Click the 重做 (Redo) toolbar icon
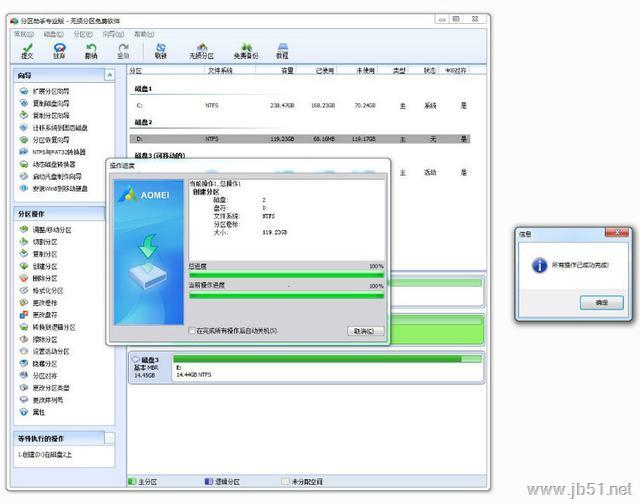The width and height of the screenshot is (640, 503). tap(123, 51)
